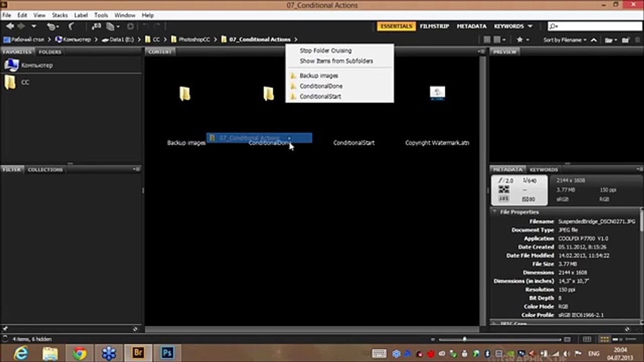Open the Sort by Filename dropdown
This screenshot has width=644, height=362.
coord(565,40)
